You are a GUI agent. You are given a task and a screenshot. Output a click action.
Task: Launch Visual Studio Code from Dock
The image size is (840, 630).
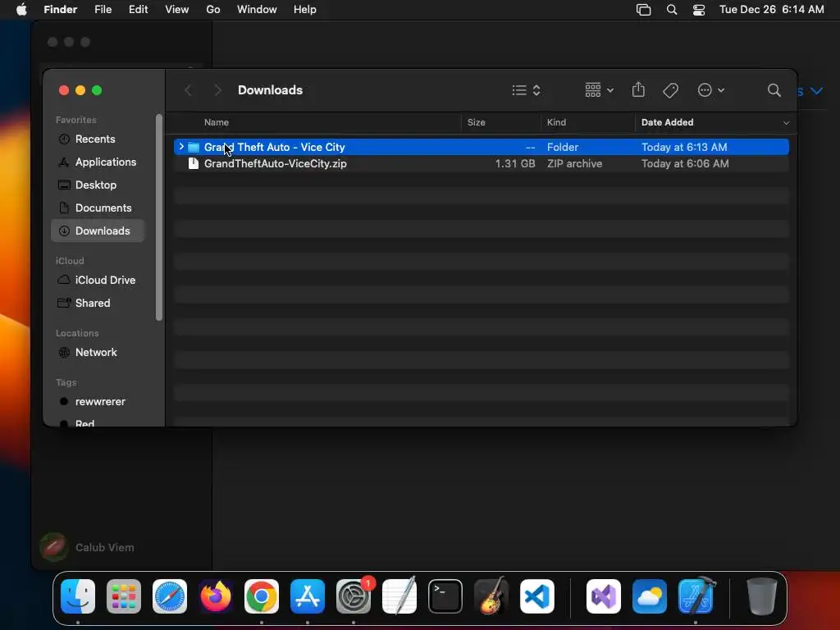(536, 596)
